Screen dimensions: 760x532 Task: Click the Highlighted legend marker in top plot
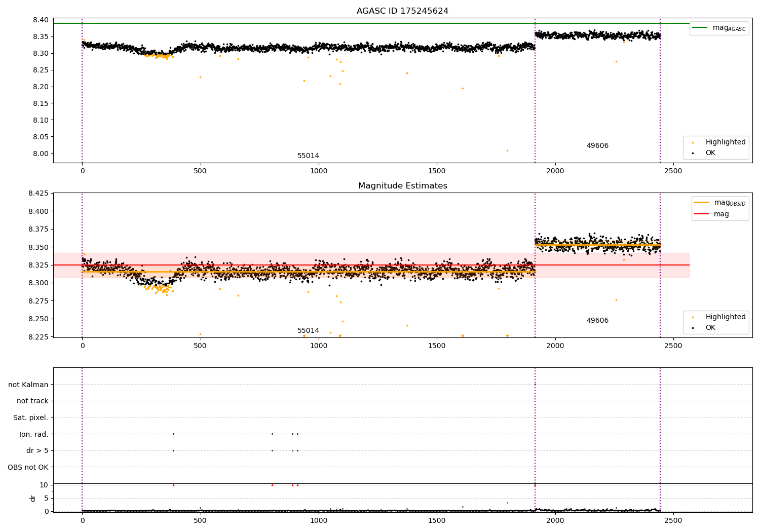pyautogui.click(x=693, y=142)
